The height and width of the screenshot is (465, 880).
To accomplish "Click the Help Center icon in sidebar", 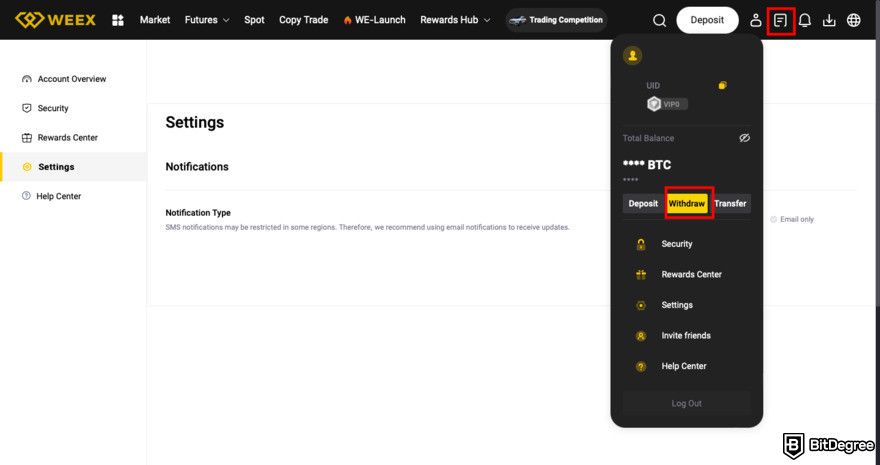I will 26,196.
